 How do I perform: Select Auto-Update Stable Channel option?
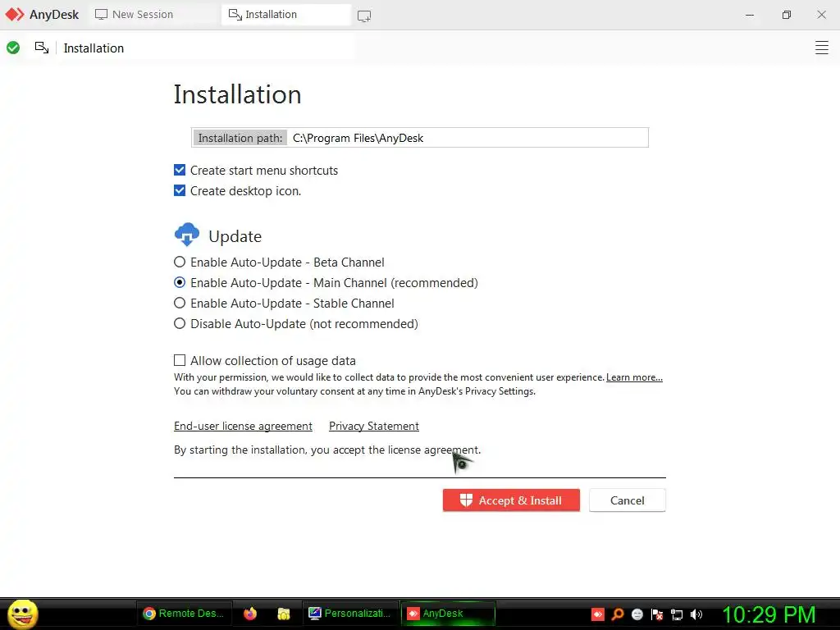coord(180,303)
